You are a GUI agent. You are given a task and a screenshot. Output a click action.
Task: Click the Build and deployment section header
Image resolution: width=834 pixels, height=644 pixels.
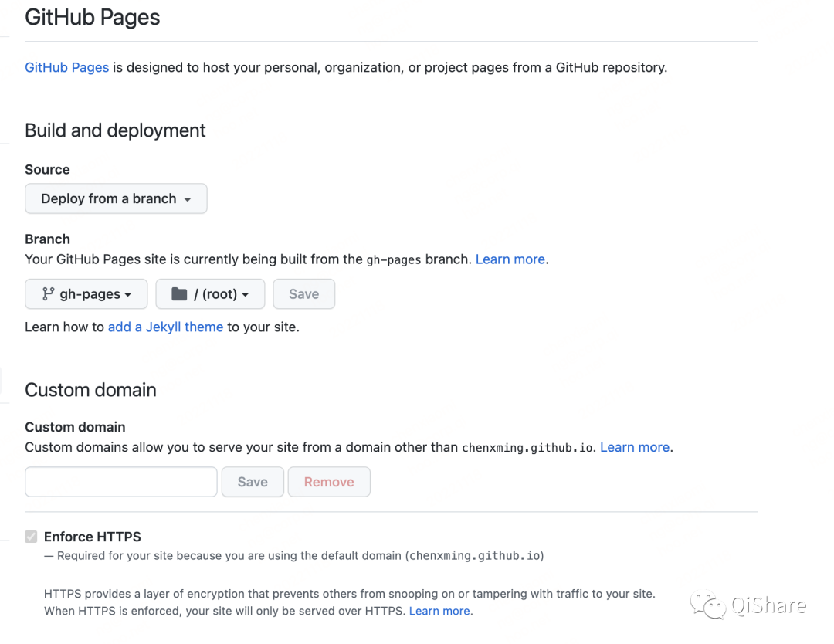[114, 130]
